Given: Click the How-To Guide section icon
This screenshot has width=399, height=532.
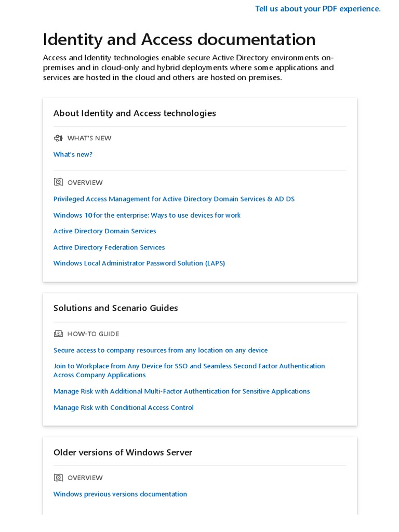Looking at the screenshot, I should [58, 334].
